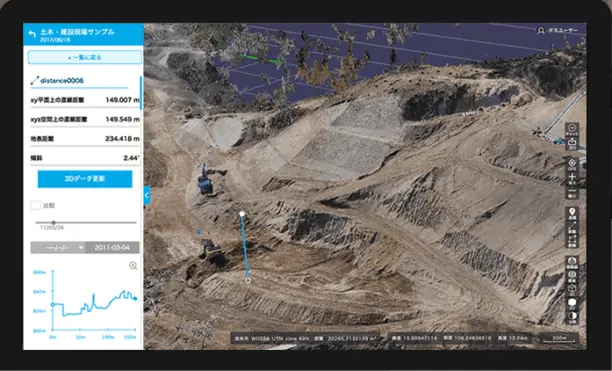Select the line distance measure tool
Screen dimensions: 612x371
pos(572,227)
